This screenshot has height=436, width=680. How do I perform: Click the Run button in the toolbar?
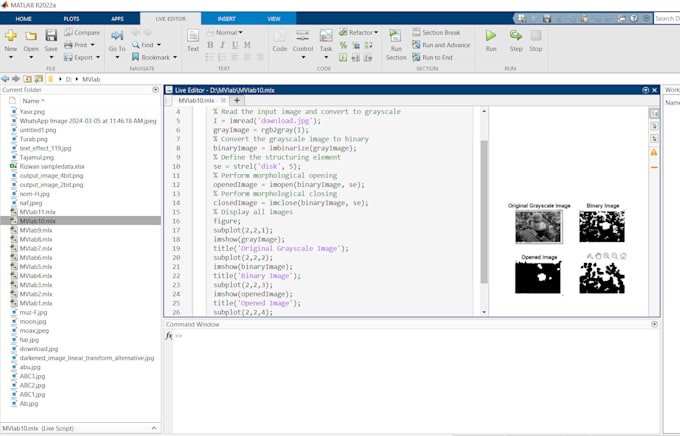[490, 39]
